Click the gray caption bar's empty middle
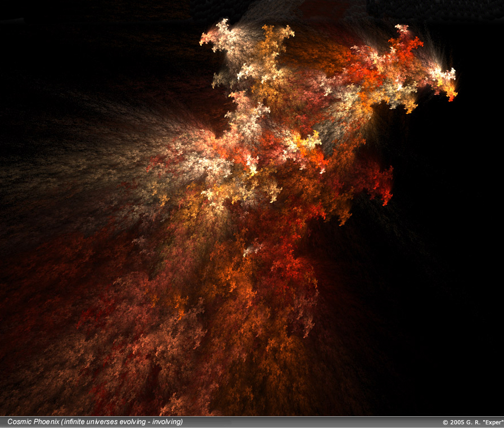Screen dimensions: 504x428 (309, 422)
